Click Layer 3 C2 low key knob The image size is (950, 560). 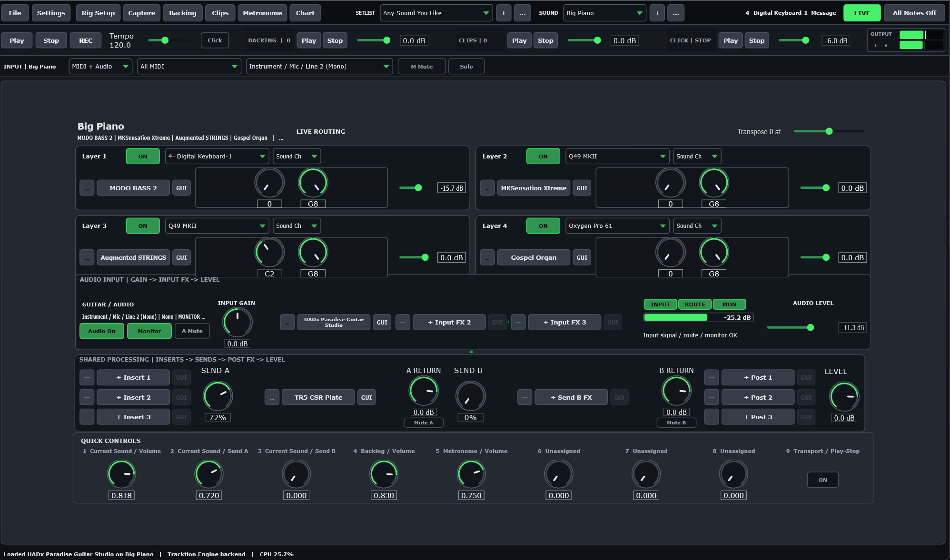[x=269, y=252]
